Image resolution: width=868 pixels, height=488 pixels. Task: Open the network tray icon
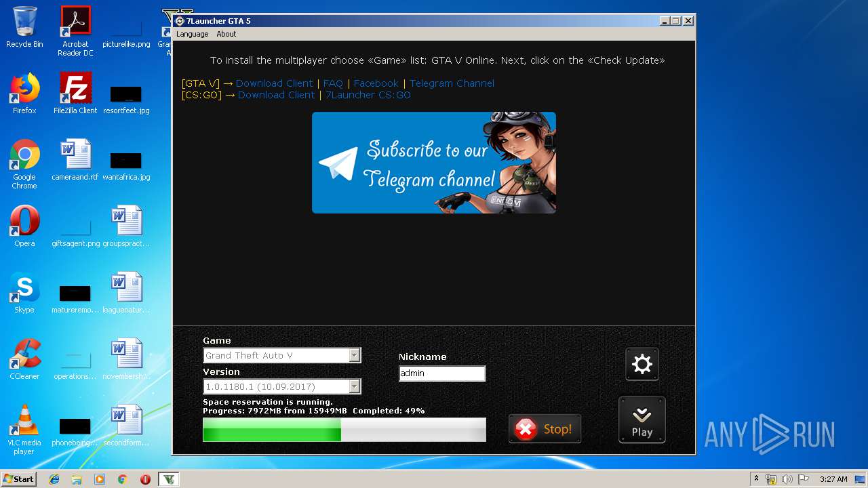771,479
